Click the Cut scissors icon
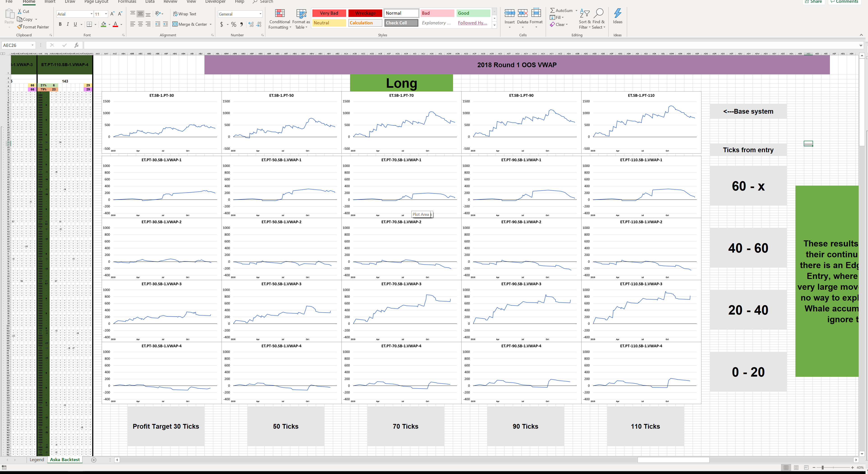The image size is (868, 474). (x=20, y=12)
